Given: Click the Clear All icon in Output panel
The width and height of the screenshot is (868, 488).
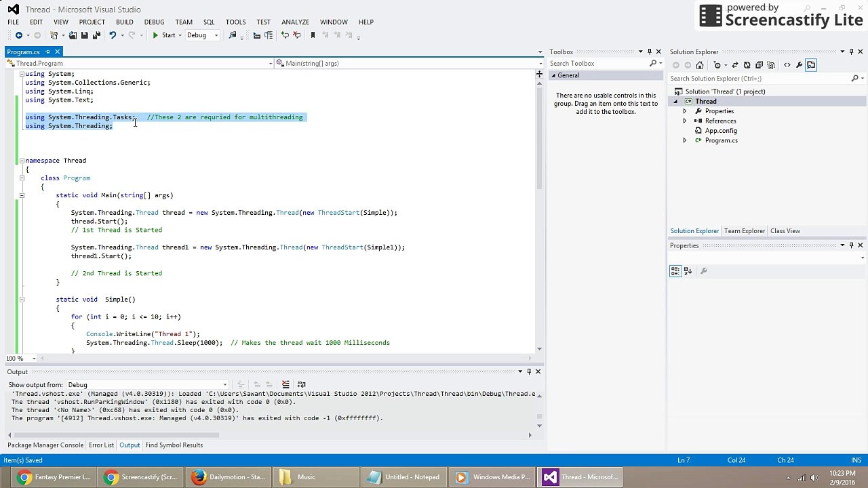Looking at the screenshot, I should click(285, 385).
